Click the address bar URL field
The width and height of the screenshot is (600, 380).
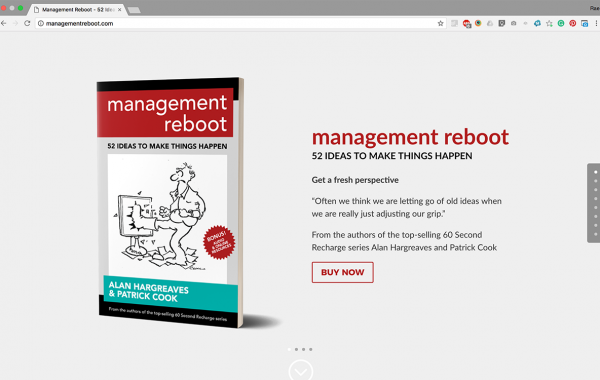coord(241,23)
